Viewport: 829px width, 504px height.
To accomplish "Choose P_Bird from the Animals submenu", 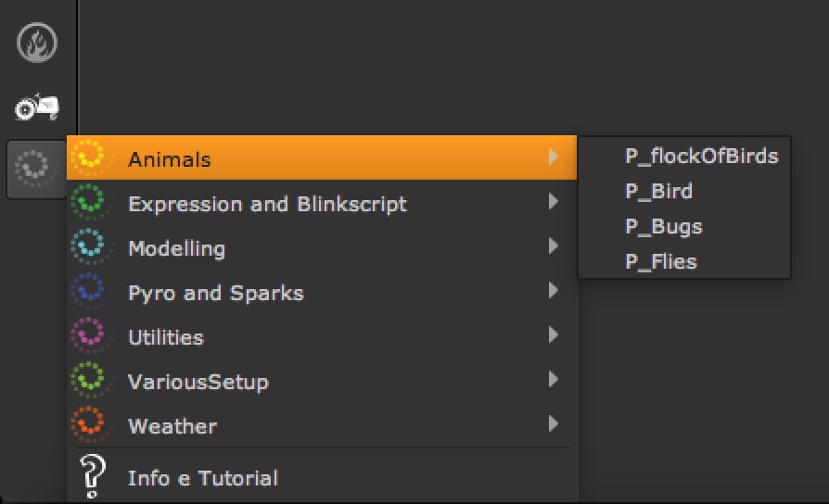I will point(658,191).
